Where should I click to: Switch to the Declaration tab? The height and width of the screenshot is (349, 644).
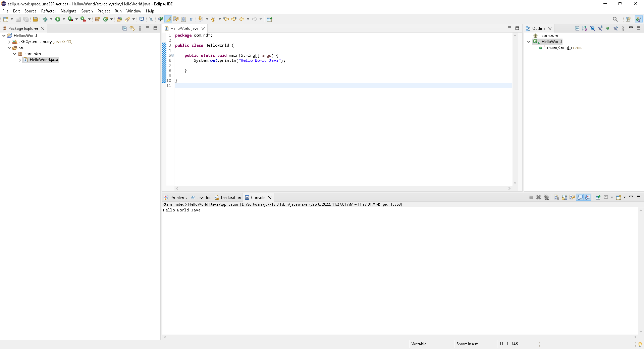228,198
